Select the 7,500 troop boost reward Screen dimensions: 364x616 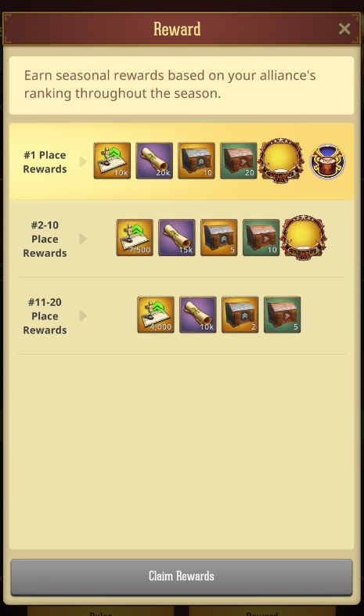[x=135, y=238]
